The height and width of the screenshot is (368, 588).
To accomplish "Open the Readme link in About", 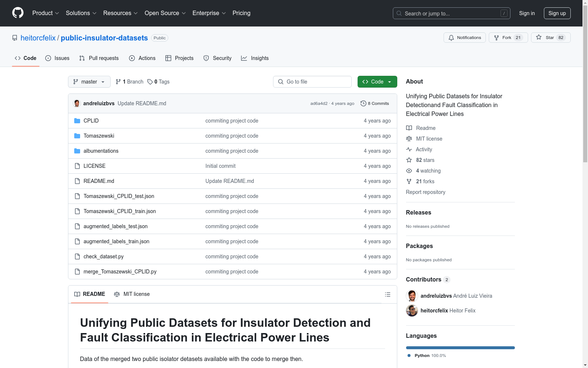I will 421,128.
